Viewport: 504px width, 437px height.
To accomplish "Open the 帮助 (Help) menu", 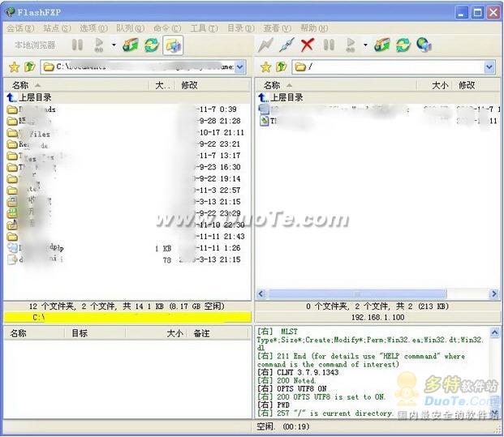I will point(314,28).
